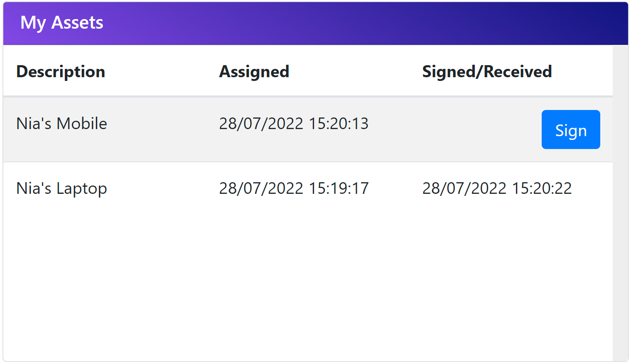Click the empty signed cell beside Sign button
631x364 pixels.
point(478,129)
